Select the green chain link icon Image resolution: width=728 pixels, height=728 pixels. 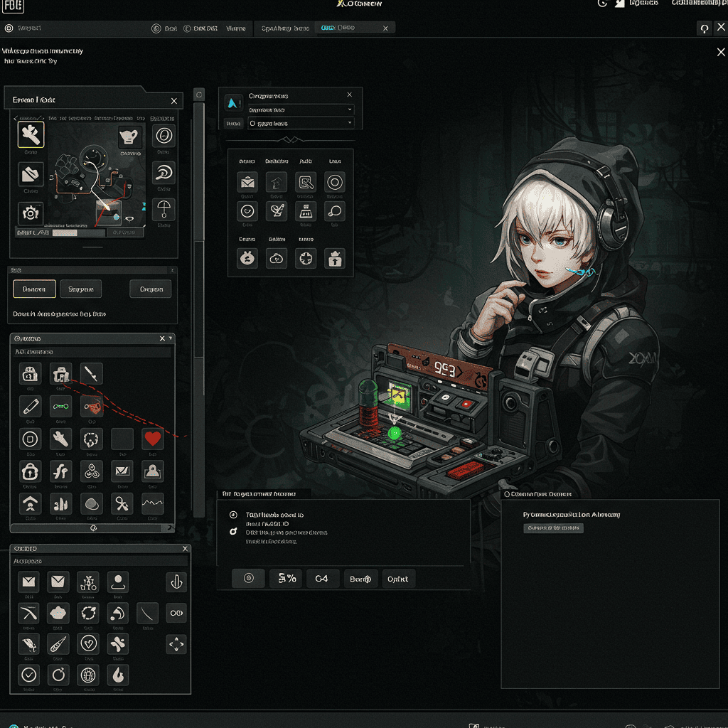pos(61,406)
